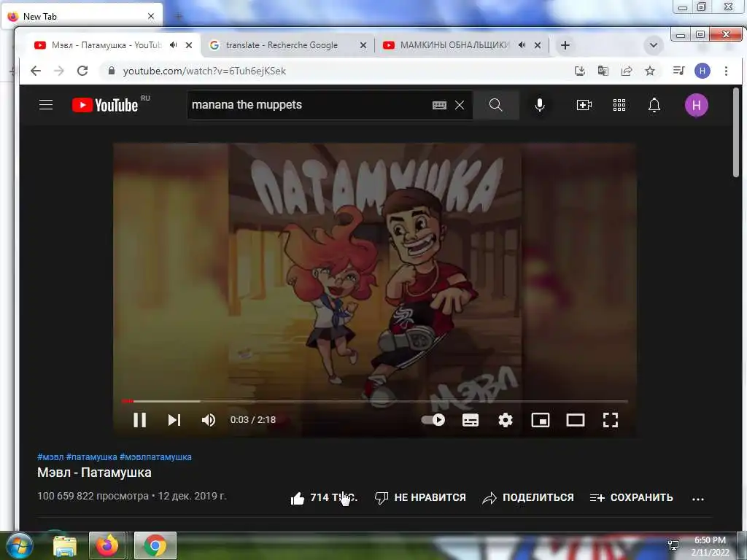Bookmark this page with the star

(x=650, y=71)
